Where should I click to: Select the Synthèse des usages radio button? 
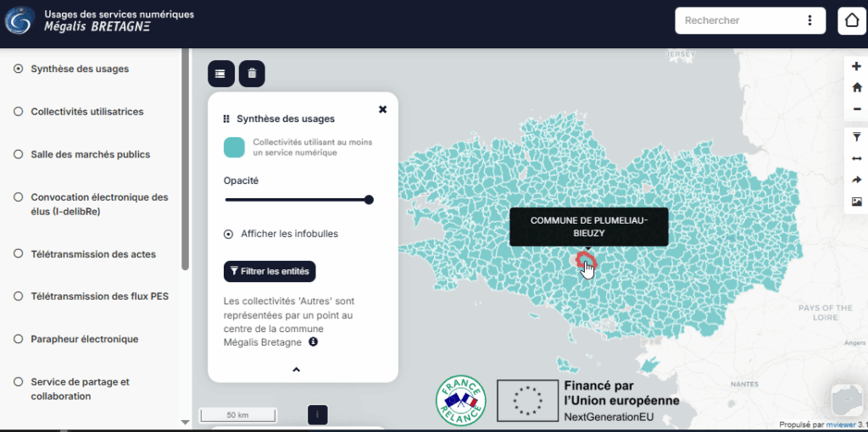coord(18,69)
